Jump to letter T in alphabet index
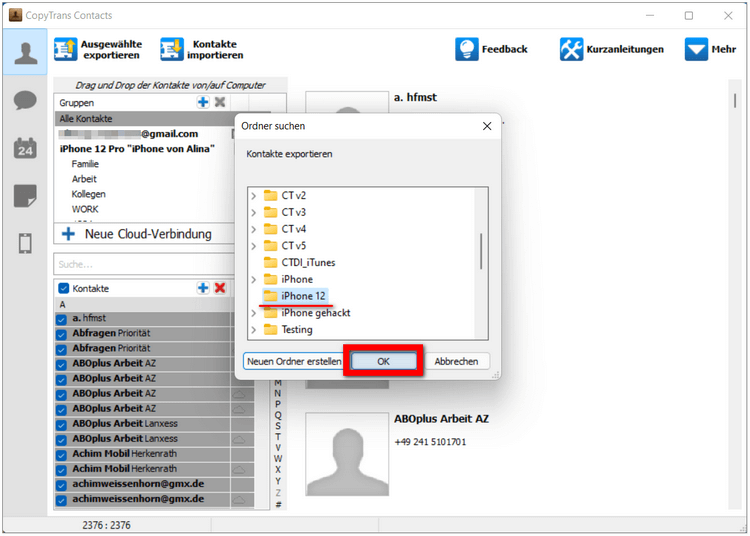Viewport: 750px width, 536px height. click(278, 437)
